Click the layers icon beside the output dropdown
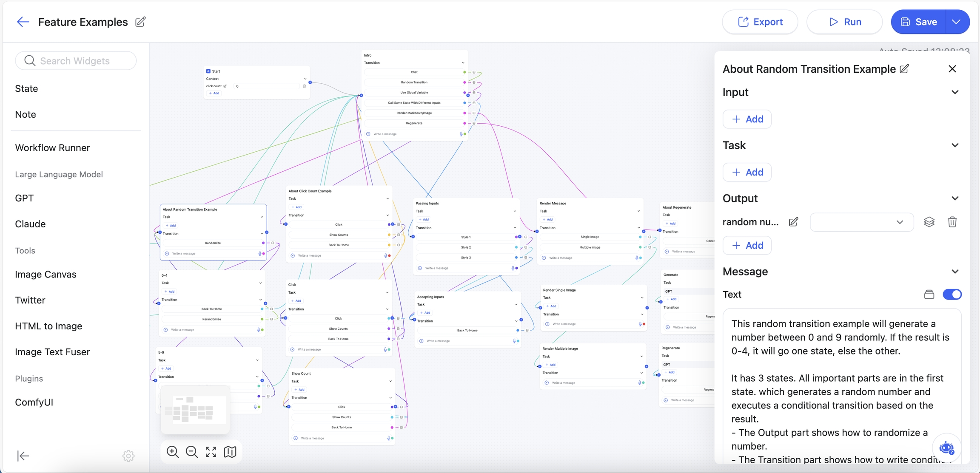The width and height of the screenshot is (980, 473). pyautogui.click(x=929, y=222)
